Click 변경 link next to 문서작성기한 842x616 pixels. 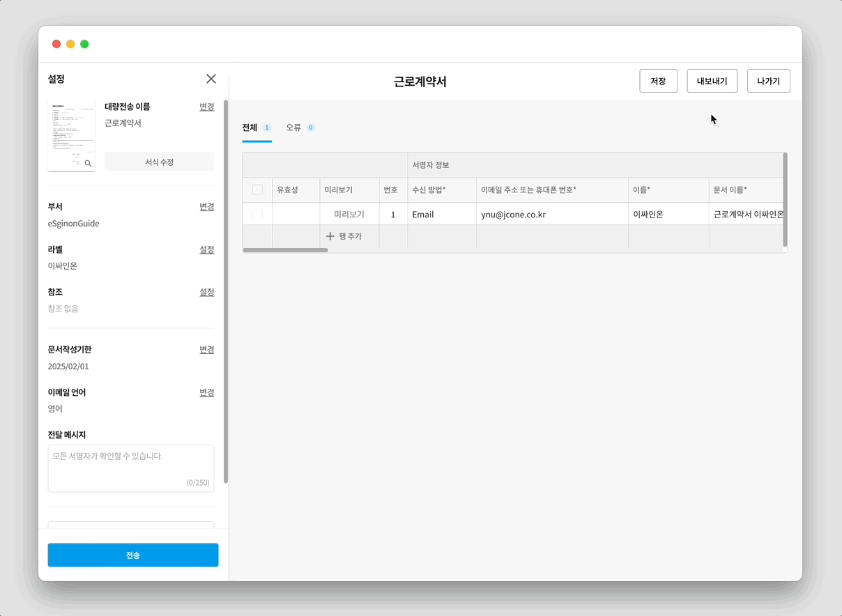(207, 350)
